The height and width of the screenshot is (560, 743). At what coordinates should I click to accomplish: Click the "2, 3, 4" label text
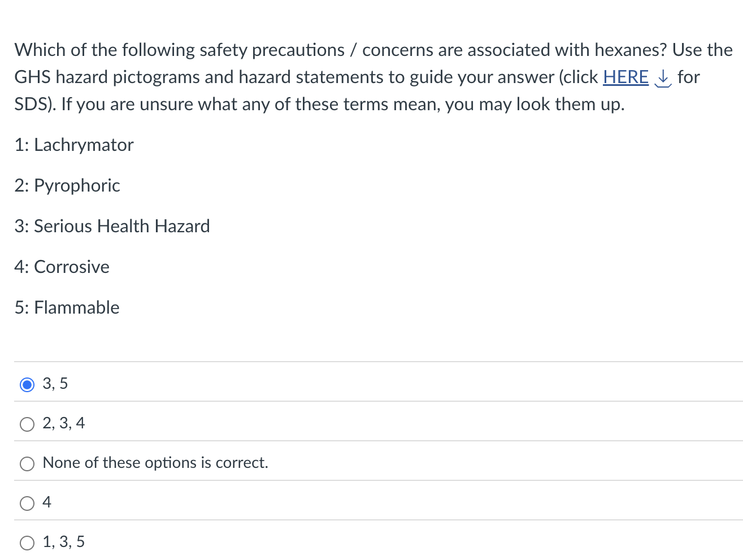(x=64, y=423)
